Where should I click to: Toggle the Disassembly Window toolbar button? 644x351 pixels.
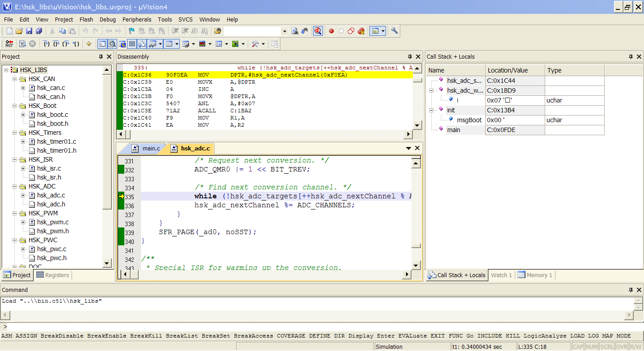point(112,44)
